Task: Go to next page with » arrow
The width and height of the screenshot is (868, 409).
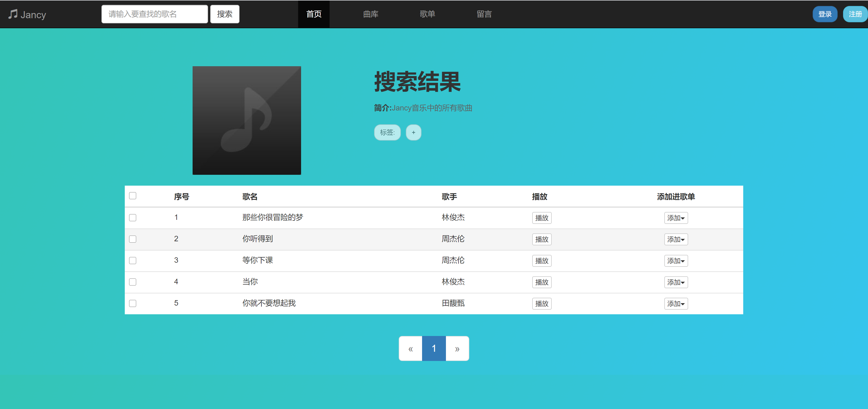Action: point(457,348)
